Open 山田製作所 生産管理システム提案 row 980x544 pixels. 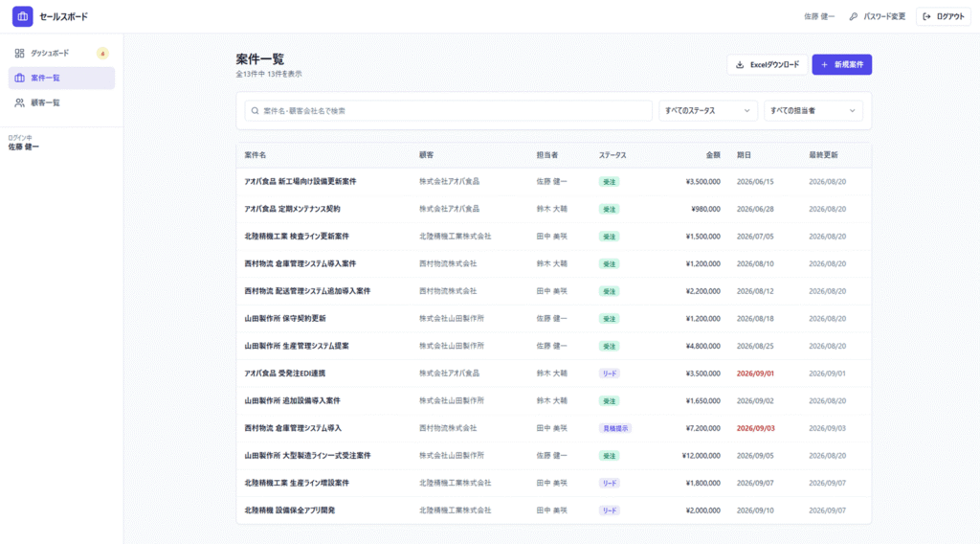coord(554,346)
